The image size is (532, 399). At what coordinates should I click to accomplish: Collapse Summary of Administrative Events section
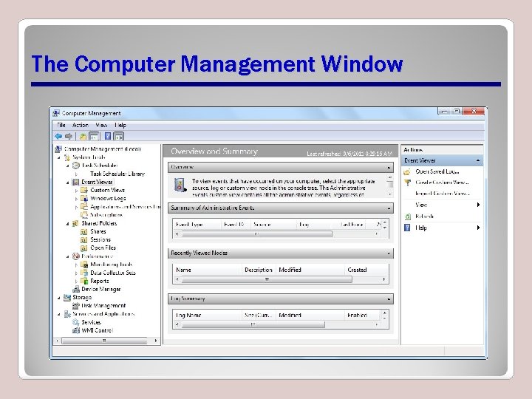coord(389,208)
